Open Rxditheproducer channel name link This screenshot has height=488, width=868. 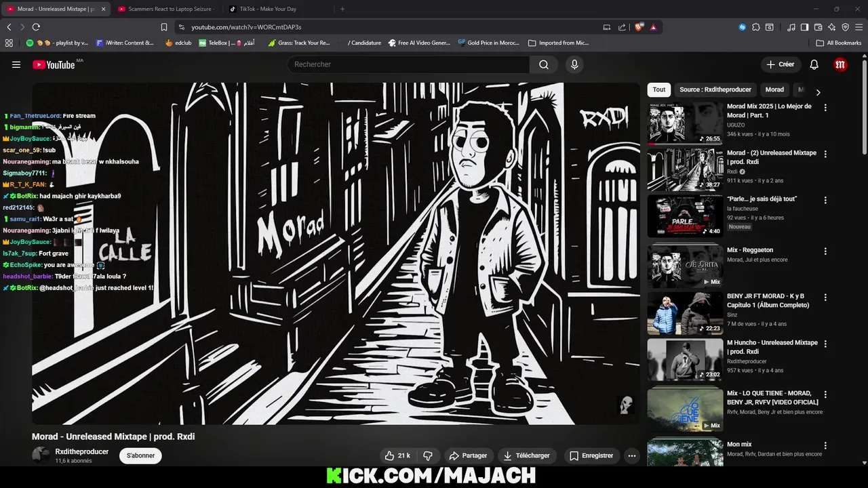(82, 451)
